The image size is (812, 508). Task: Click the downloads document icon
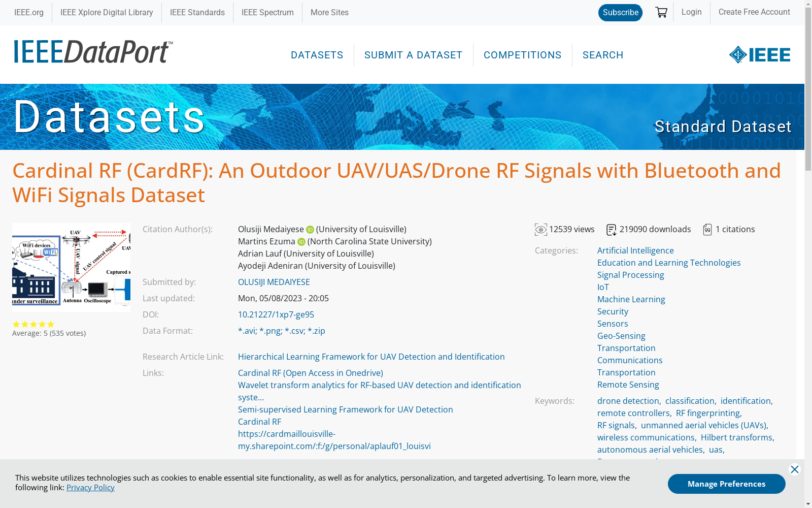tap(612, 230)
